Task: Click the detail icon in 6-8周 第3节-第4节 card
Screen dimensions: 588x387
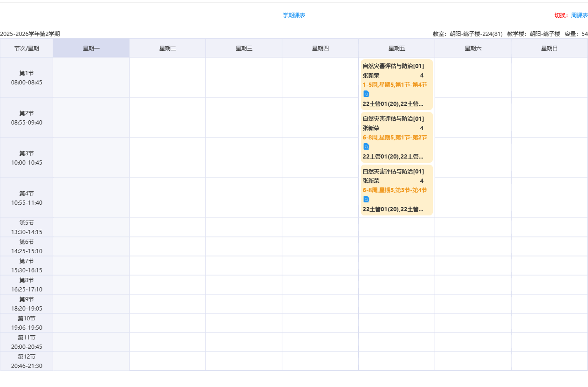Action: [x=366, y=200]
